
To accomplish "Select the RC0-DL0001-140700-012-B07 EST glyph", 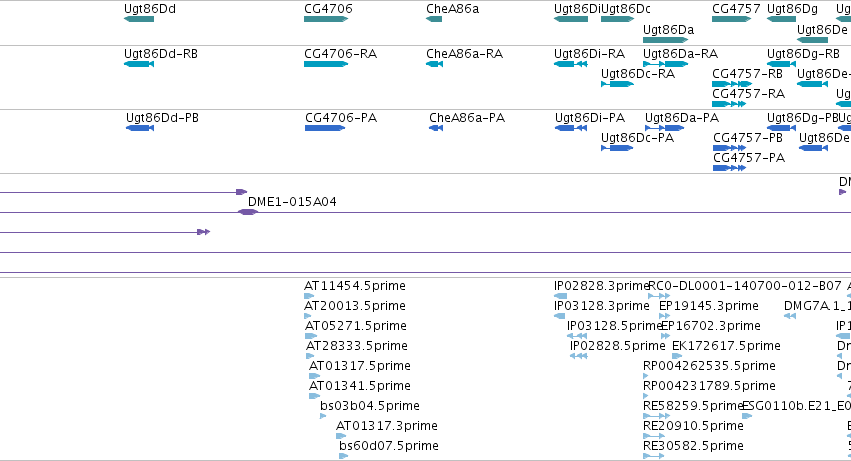I will click(x=659, y=296).
